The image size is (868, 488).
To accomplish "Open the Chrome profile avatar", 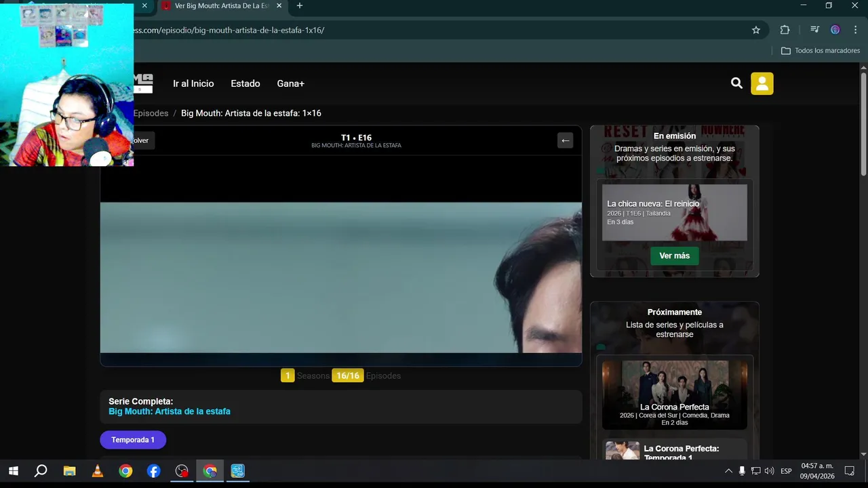I will coord(835,30).
